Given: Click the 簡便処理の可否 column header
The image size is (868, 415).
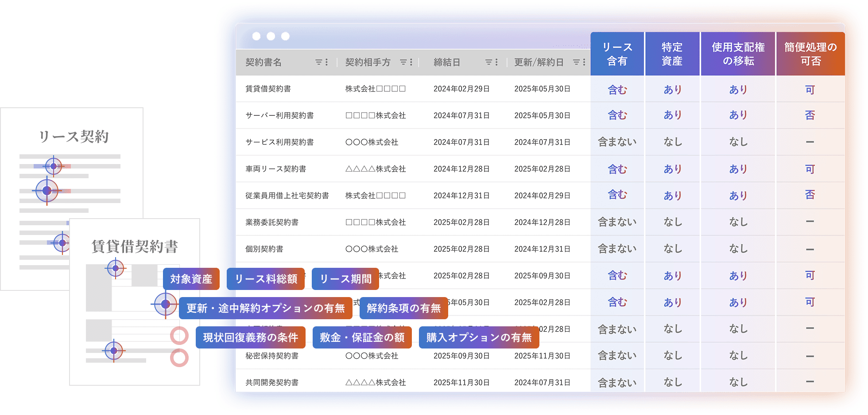Looking at the screenshot, I should [x=810, y=54].
